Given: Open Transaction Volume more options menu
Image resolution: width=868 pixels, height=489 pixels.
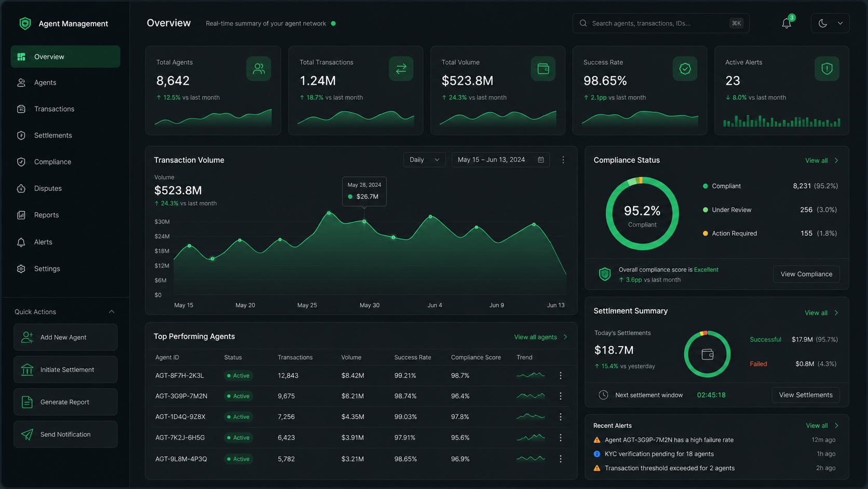Looking at the screenshot, I should (x=563, y=160).
